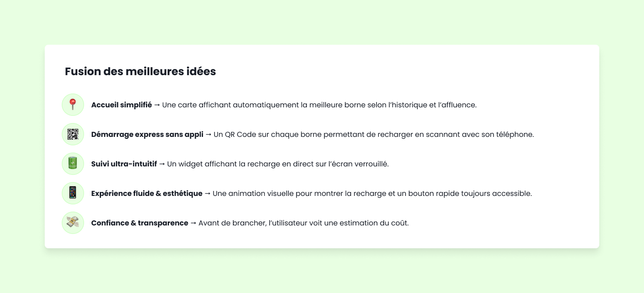644x293 pixels.
Task: Click the smartphone icon
Action: [x=73, y=193]
